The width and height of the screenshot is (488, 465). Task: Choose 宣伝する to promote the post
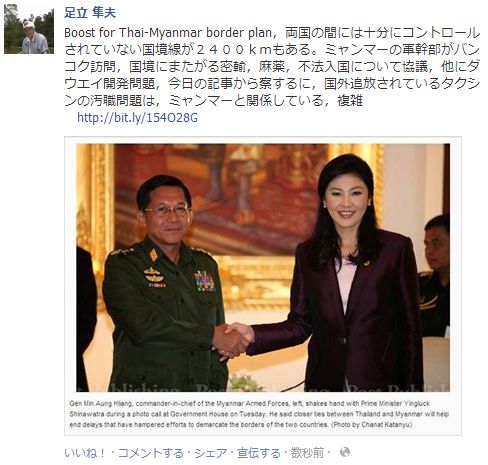tap(259, 453)
